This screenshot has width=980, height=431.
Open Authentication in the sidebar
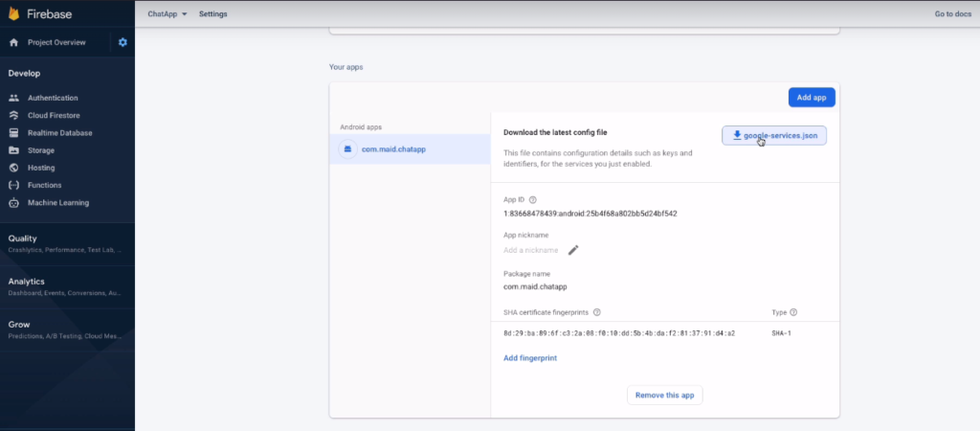point(53,98)
